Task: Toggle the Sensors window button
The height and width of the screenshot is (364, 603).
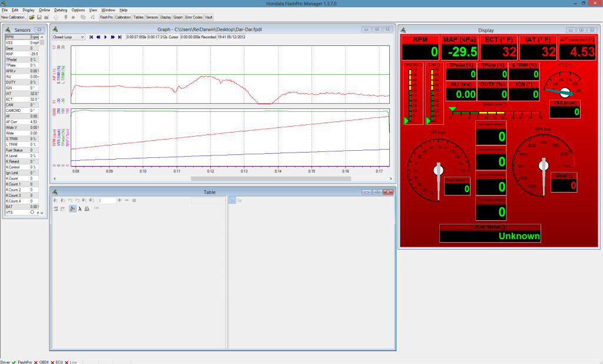Action: (152, 17)
